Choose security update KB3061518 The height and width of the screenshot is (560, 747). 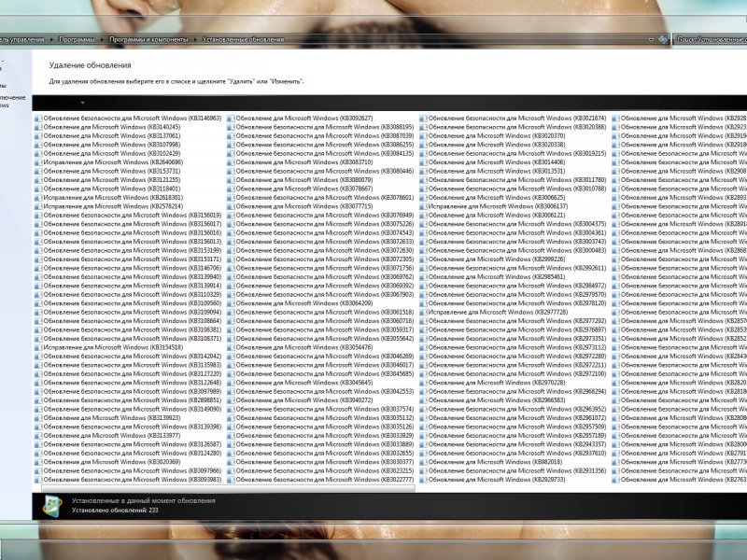(x=320, y=313)
